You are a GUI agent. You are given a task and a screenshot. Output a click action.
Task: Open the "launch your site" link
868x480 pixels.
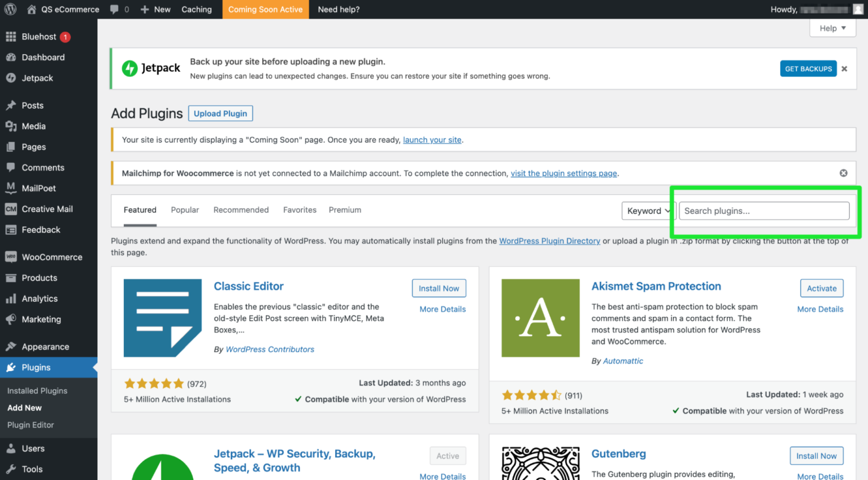(432, 139)
